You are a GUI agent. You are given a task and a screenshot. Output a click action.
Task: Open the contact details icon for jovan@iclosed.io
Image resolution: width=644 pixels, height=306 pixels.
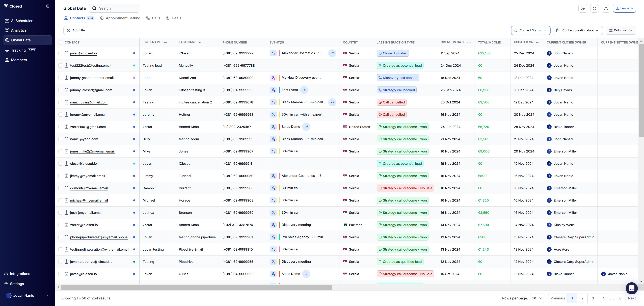(x=67, y=53)
